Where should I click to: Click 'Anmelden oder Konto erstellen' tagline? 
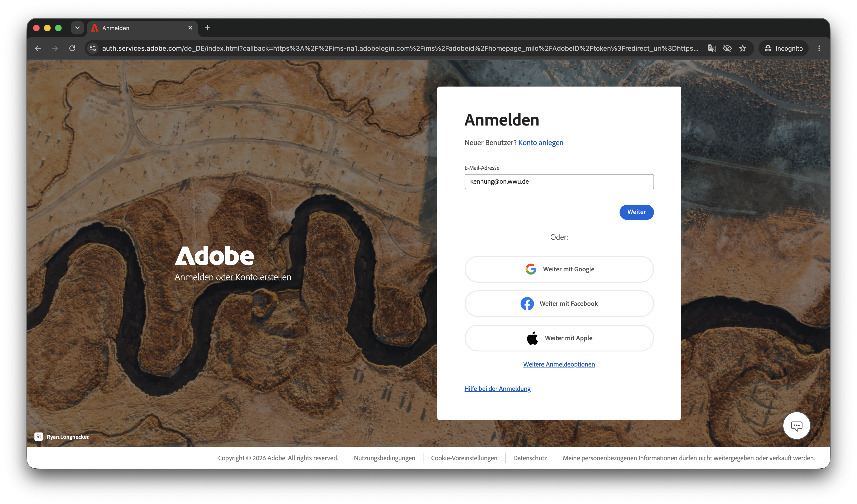click(233, 277)
